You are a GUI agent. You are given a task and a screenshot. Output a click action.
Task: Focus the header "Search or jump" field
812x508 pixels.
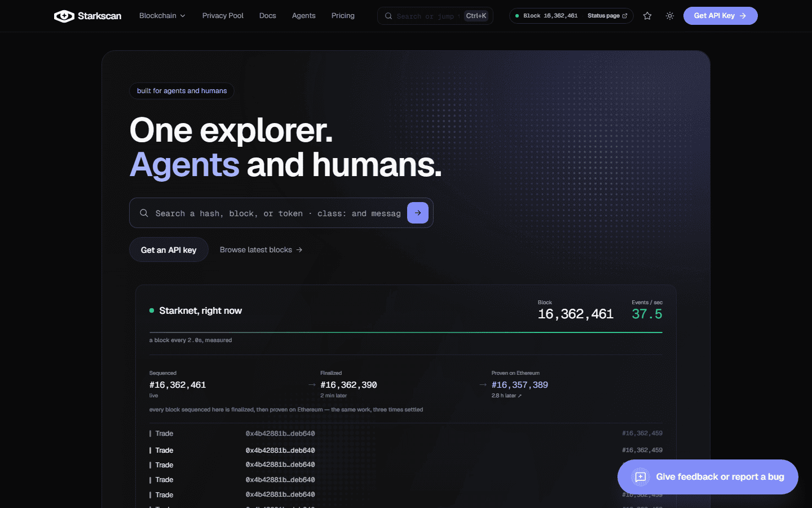tap(435, 16)
